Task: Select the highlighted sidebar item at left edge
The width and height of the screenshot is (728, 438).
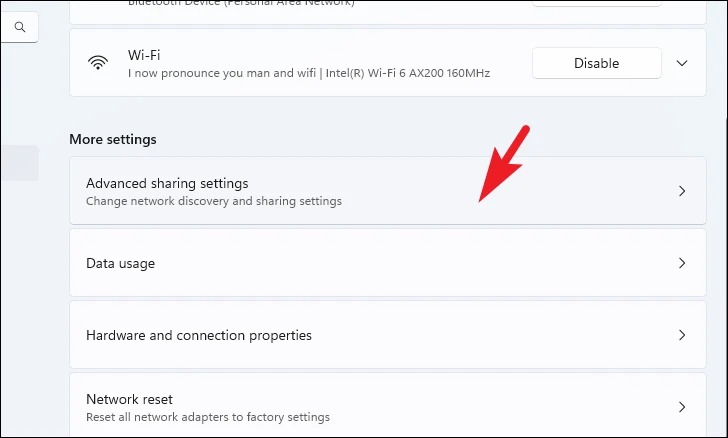Action: [20, 163]
